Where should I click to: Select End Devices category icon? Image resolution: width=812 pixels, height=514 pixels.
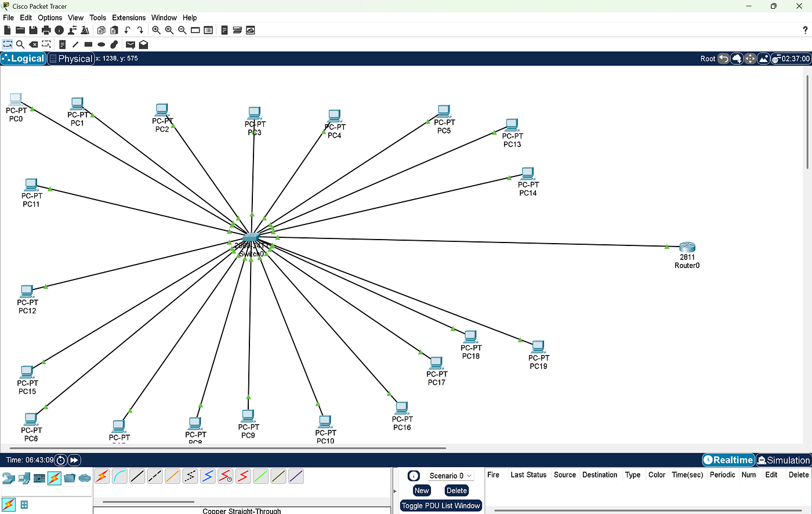pyautogui.click(x=24, y=478)
